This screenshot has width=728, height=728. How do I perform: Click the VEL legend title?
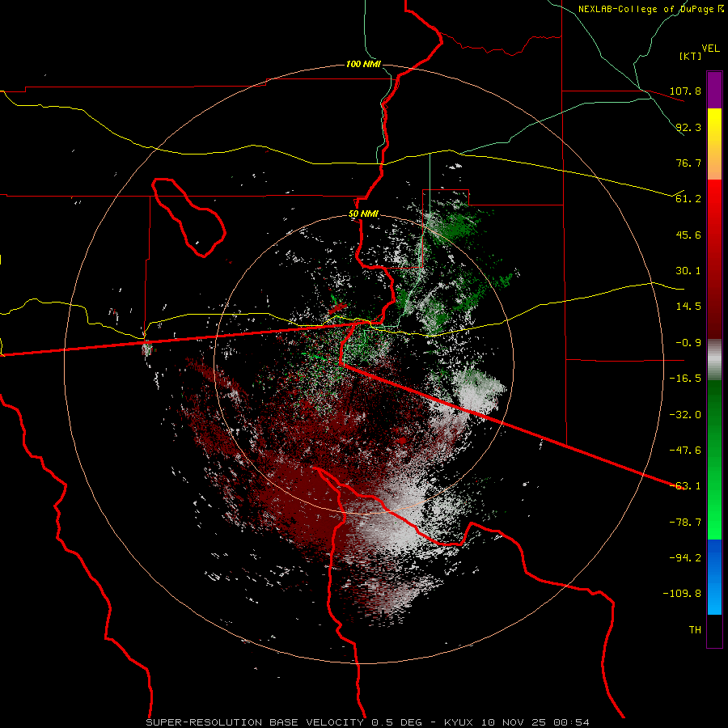(710, 49)
